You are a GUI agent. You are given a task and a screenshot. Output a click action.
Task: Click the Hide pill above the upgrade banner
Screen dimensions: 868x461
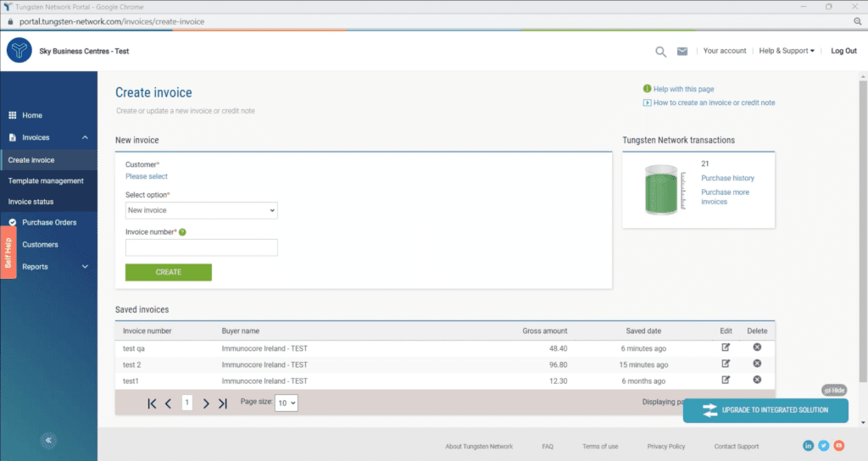pos(834,390)
